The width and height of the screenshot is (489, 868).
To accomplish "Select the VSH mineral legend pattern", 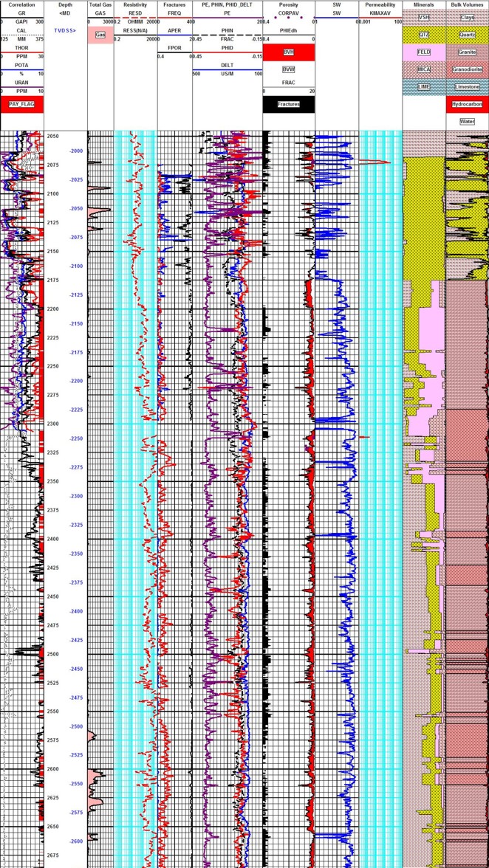I will 424,17.
